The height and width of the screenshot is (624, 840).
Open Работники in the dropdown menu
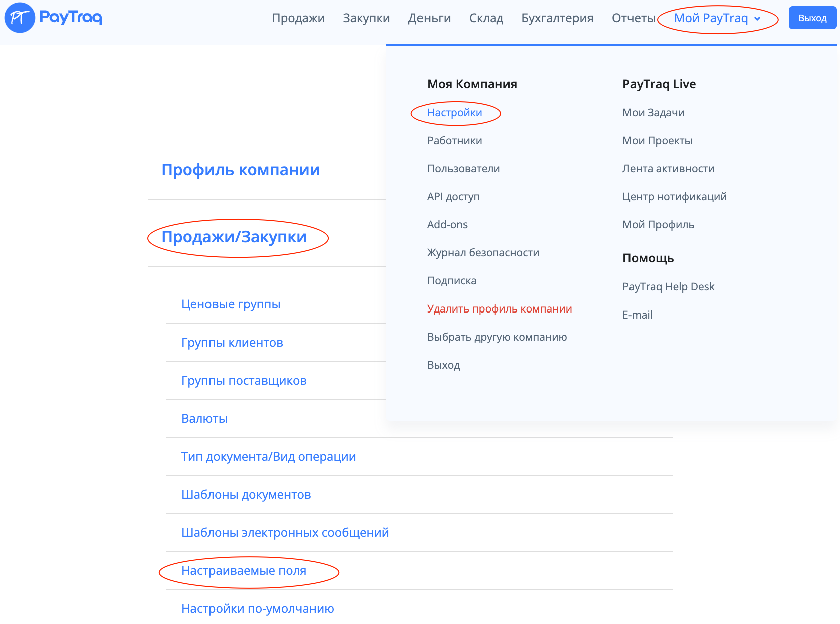(x=454, y=141)
